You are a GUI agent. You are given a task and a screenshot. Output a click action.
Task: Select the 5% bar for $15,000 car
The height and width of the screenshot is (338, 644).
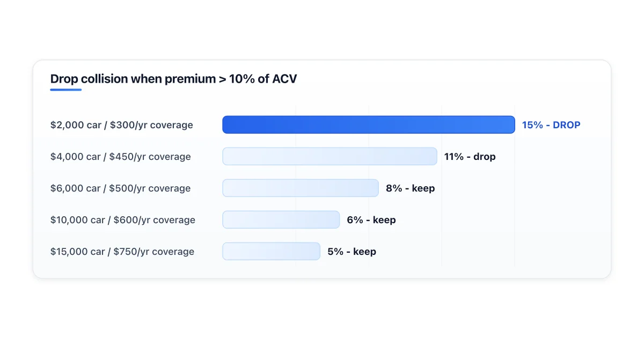(x=272, y=251)
